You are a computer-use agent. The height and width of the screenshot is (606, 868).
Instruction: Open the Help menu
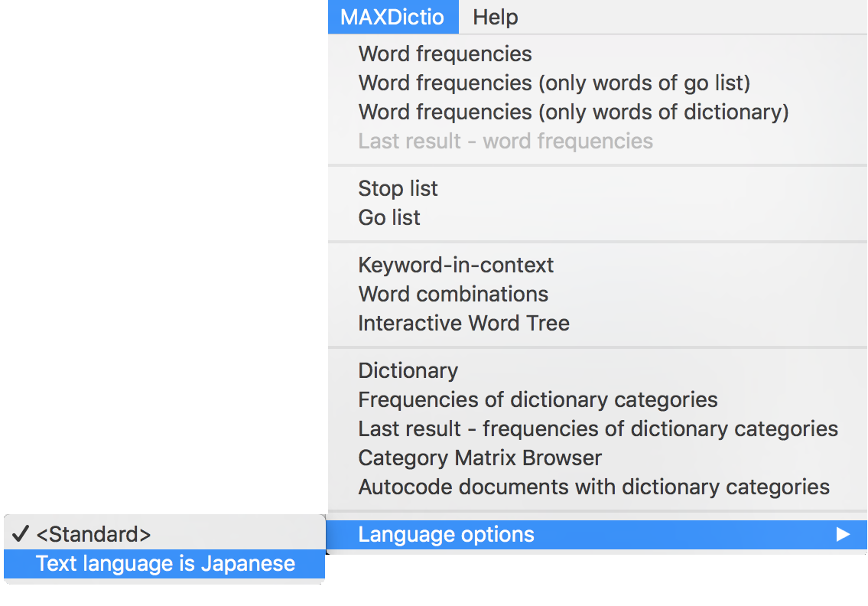[496, 17]
